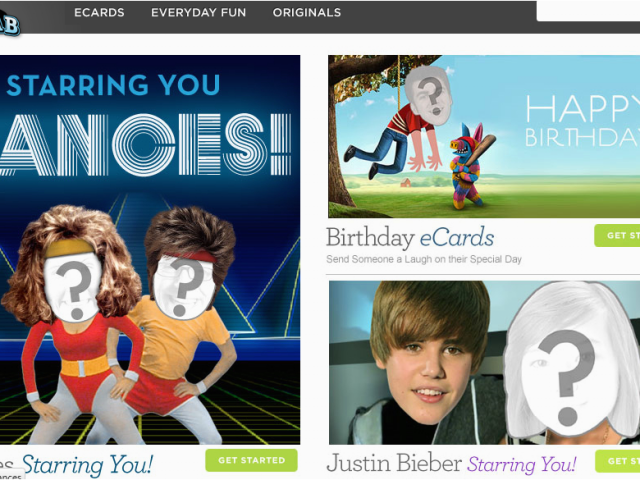Click the search input field at top right
The width and height of the screenshot is (640, 480).
click(x=588, y=11)
